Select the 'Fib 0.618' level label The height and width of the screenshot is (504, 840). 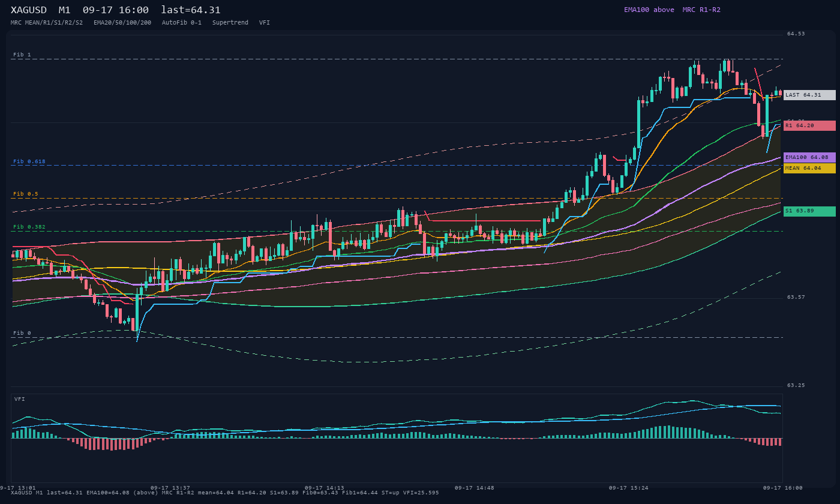[29, 161]
